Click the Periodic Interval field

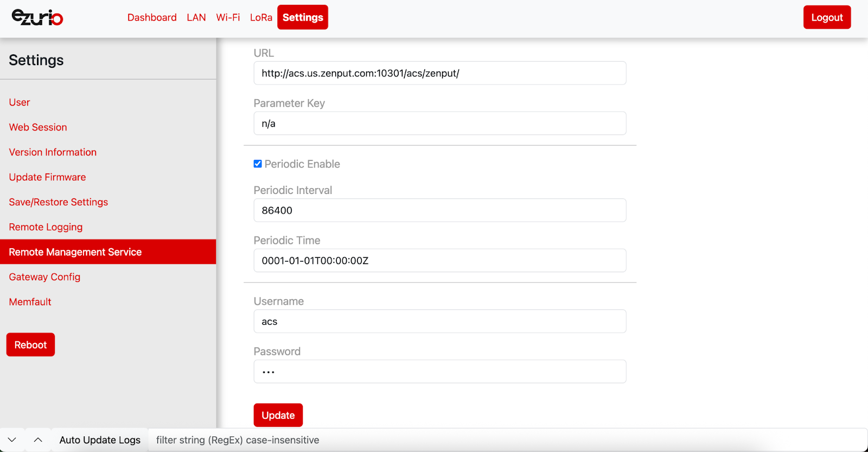click(x=440, y=210)
